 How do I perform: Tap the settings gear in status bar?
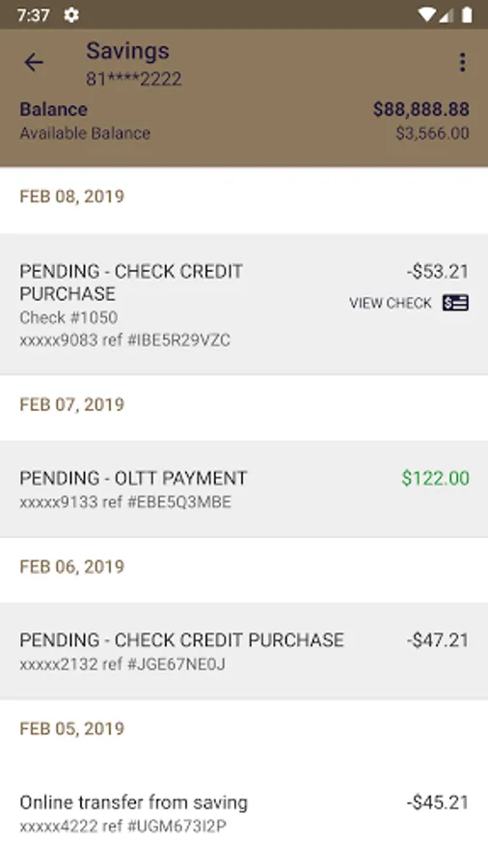tap(71, 14)
